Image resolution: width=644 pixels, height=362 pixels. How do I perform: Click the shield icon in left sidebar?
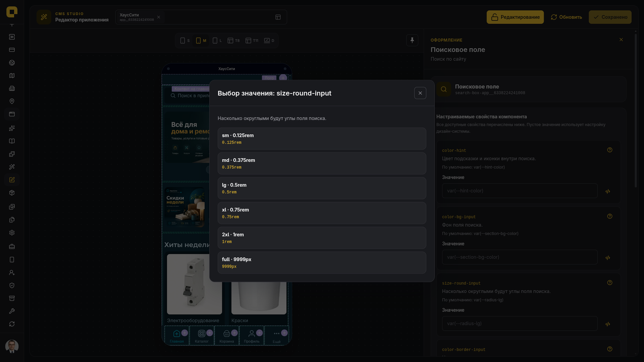(12, 286)
